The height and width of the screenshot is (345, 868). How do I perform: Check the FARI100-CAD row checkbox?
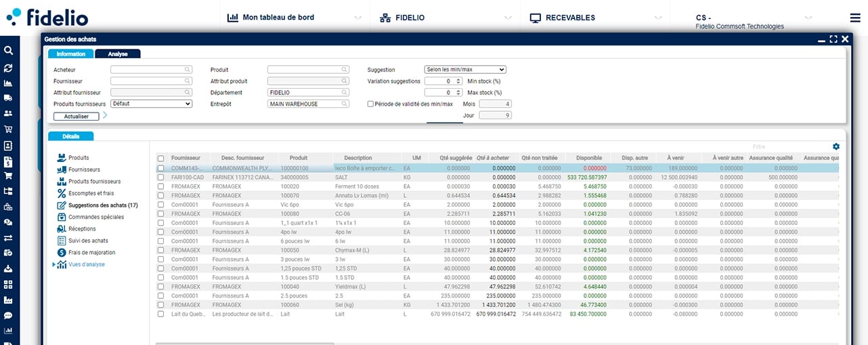pos(160,177)
